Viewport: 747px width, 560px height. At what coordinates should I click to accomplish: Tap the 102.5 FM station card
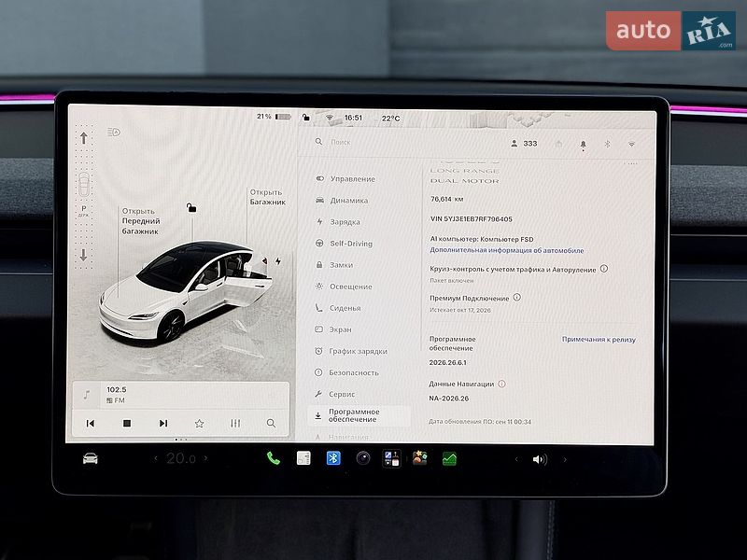(180, 395)
